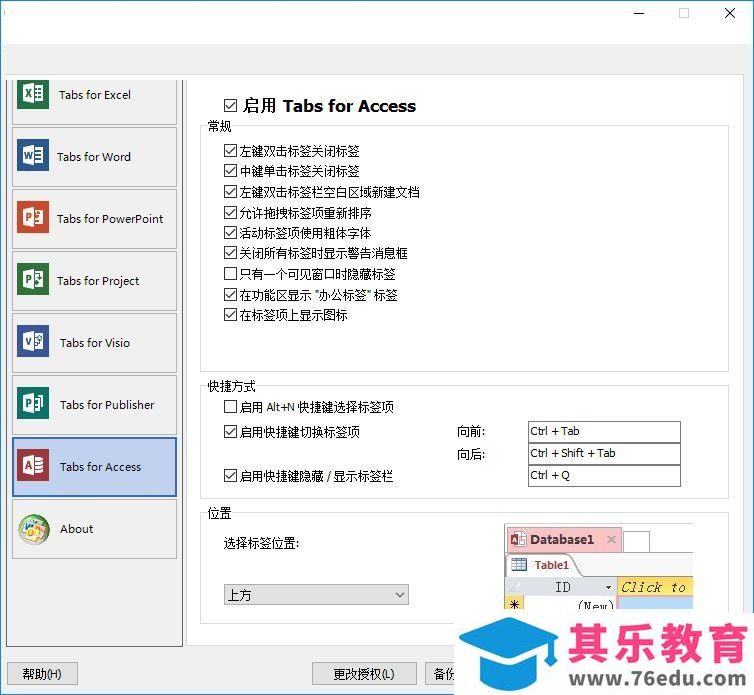Click the 选择标签位置 label

click(261, 543)
